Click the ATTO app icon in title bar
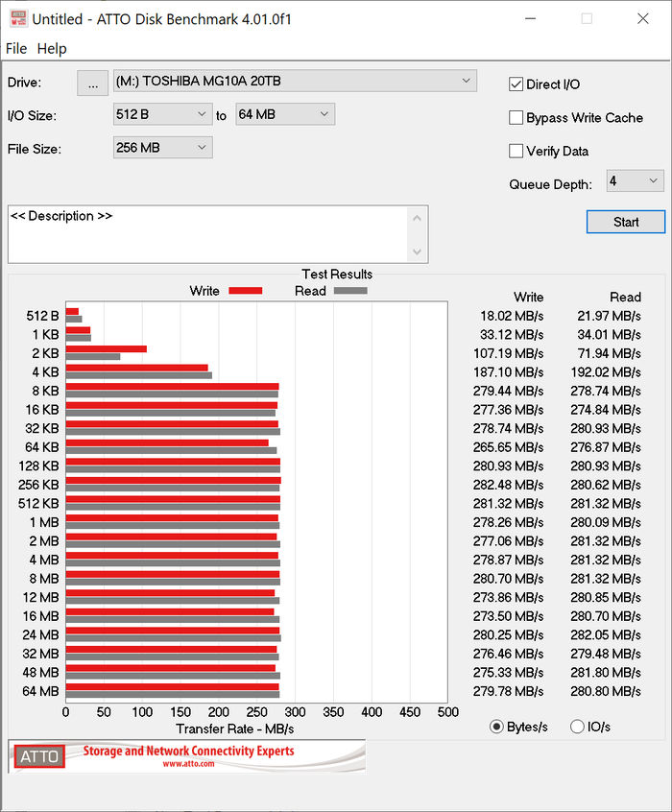The height and width of the screenshot is (812, 672). pyautogui.click(x=18, y=19)
